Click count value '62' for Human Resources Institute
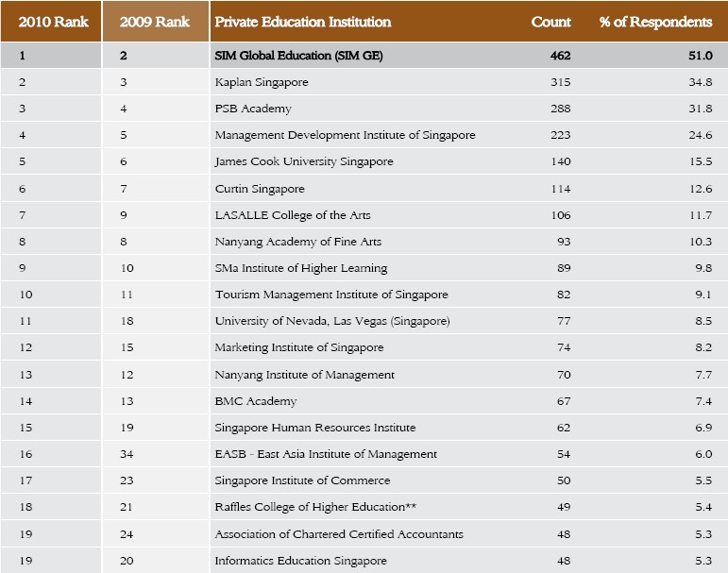 coord(564,428)
